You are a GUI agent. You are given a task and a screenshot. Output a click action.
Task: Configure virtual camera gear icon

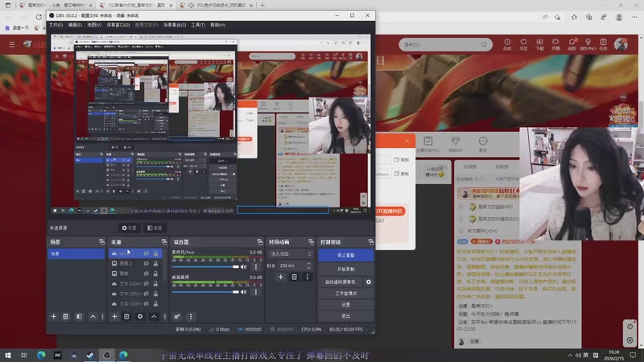pyautogui.click(x=369, y=282)
